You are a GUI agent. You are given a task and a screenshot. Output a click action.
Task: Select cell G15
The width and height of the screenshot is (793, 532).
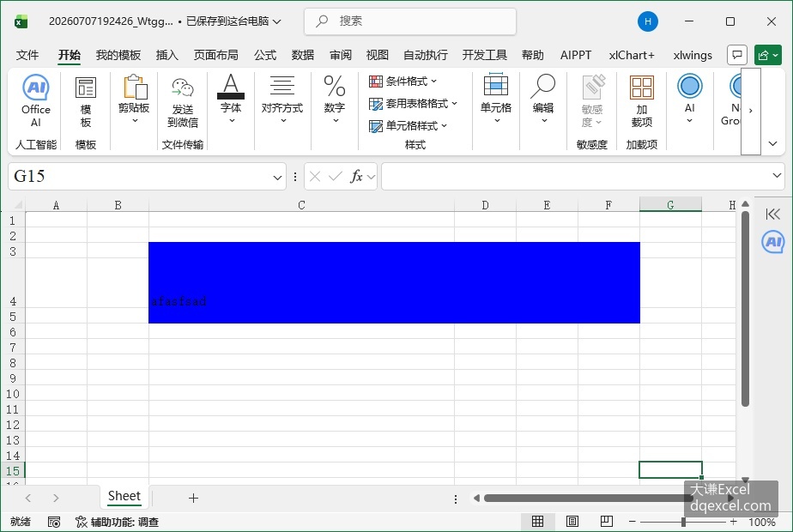pos(670,470)
